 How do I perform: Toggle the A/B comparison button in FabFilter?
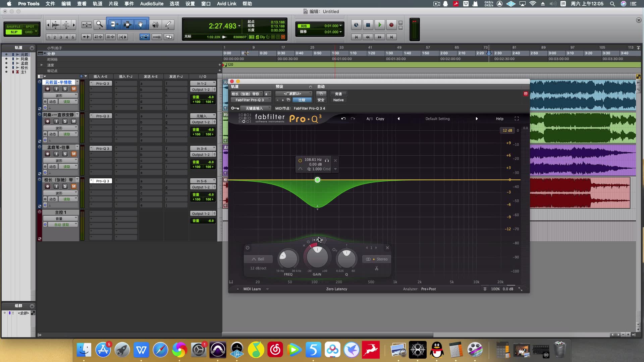(x=369, y=118)
